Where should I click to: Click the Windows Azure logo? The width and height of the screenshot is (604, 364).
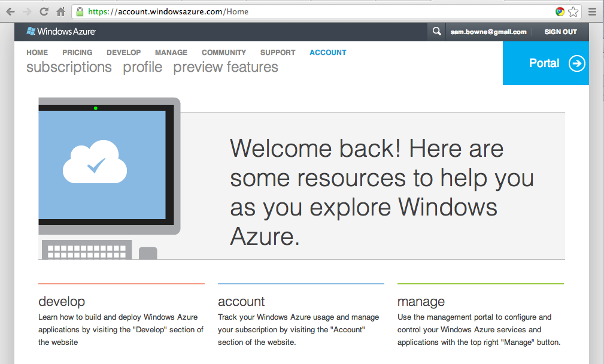(61, 32)
